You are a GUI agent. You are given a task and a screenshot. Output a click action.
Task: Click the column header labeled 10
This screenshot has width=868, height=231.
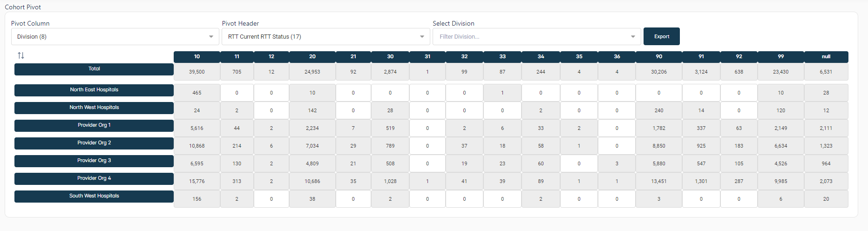pos(197,57)
